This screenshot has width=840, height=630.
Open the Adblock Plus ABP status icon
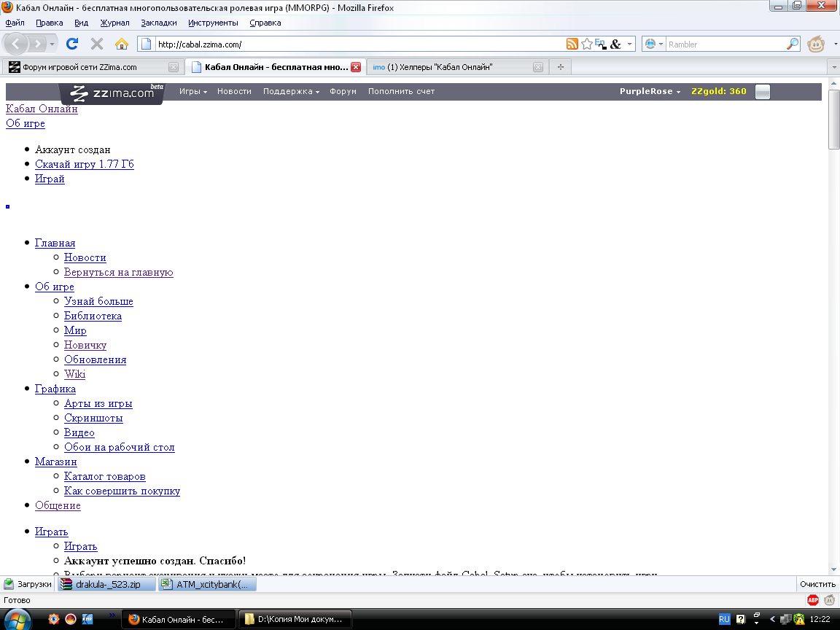coord(813,600)
